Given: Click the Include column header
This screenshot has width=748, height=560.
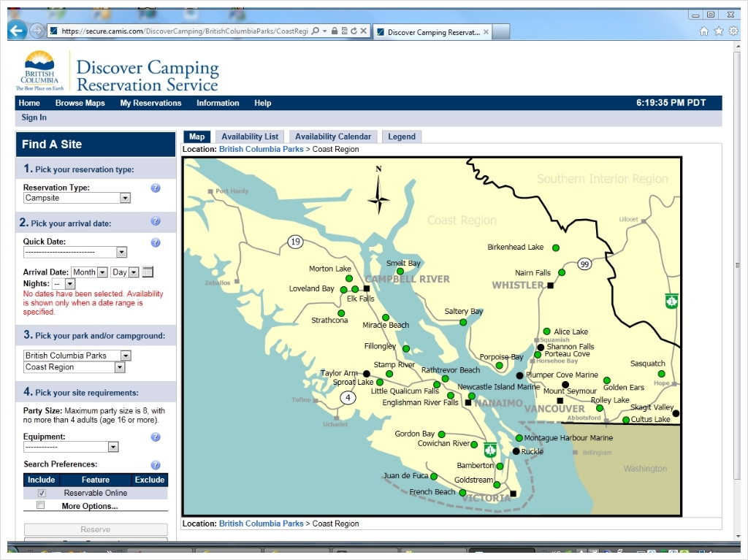Looking at the screenshot, I should [x=41, y=480].
